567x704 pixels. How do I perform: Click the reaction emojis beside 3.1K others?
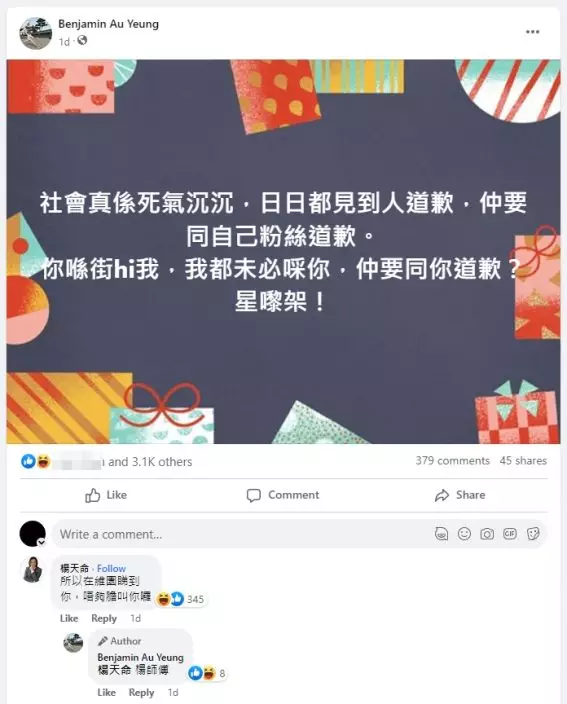click(x=35, y=461)
